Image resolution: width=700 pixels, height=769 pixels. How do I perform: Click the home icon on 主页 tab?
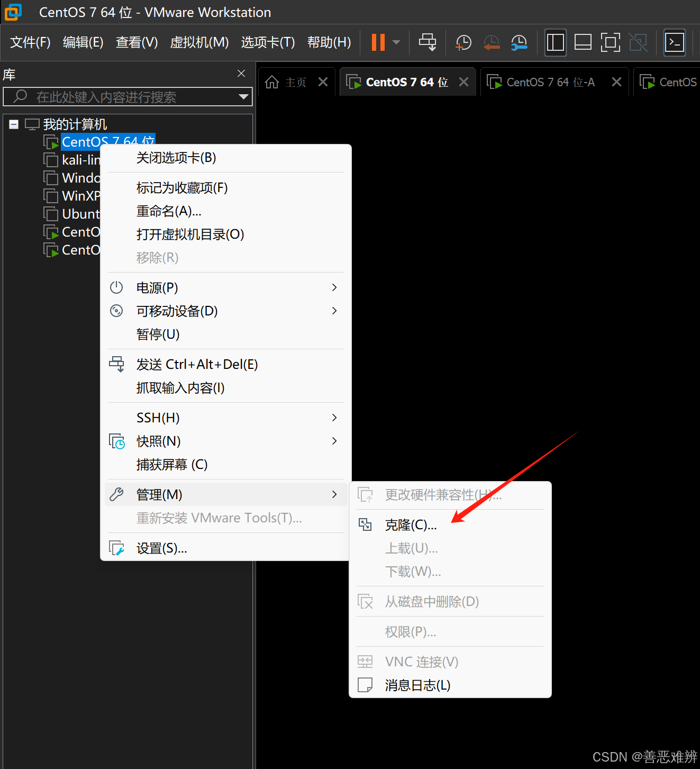[272, 82]
